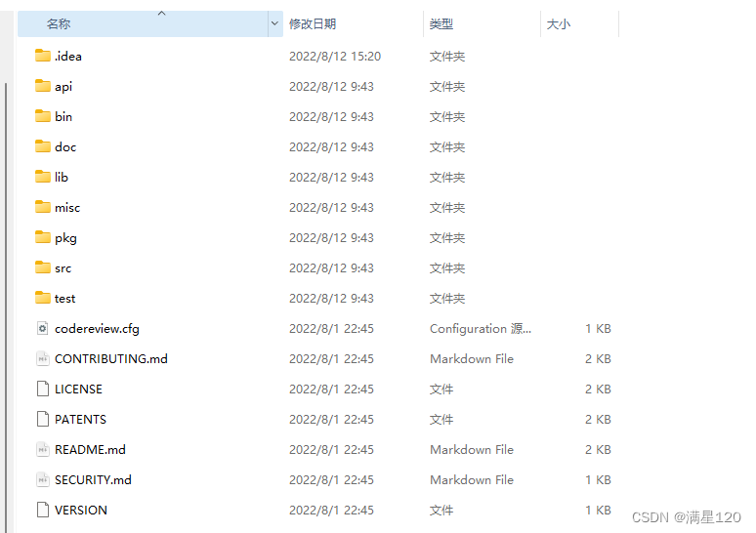
Task: Sort files by the 类型 column header
Action: [x=482, y=23]
